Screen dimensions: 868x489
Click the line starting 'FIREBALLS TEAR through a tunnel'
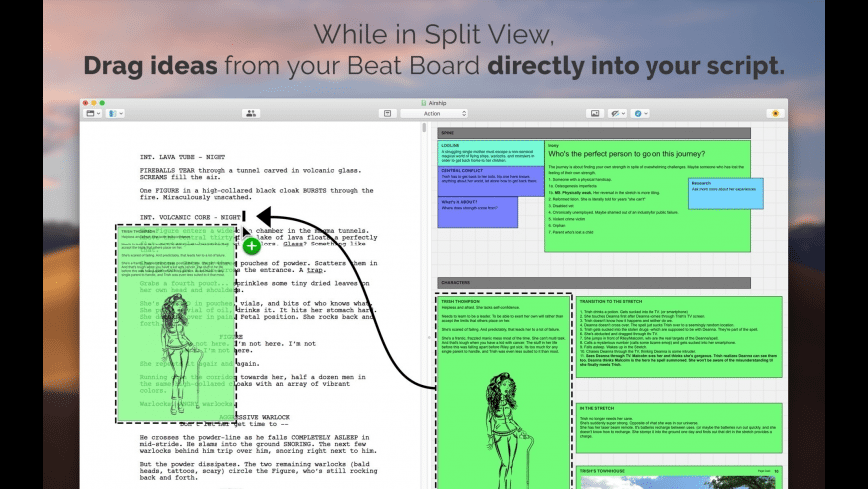(x=250, y=170)
